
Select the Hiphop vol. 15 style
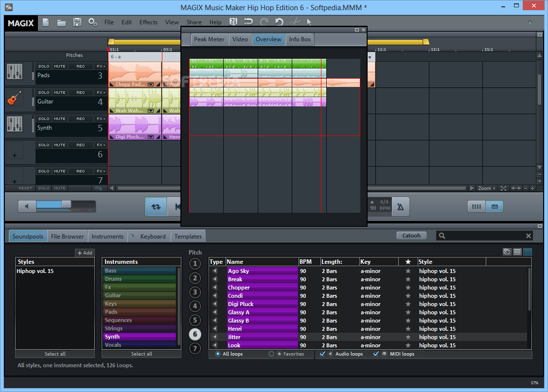pos(35,271)
